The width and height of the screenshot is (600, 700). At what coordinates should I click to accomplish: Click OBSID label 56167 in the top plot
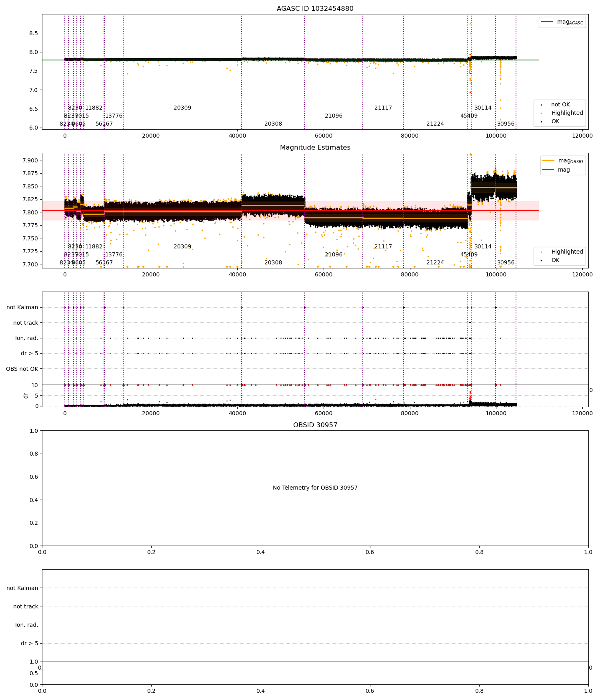[x=104, y=124]
